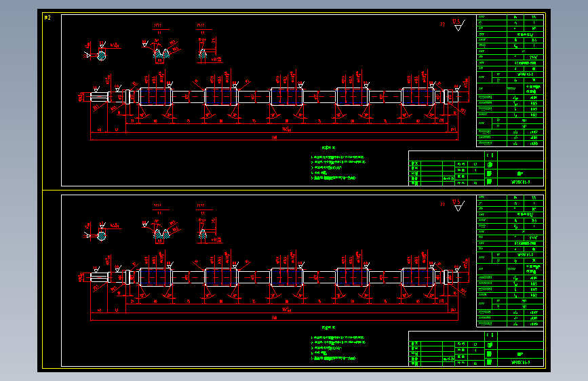588x381 pixels.
Task: Click the single-tooth hatched detail view in the upper drawing
Action: point(203,54)
